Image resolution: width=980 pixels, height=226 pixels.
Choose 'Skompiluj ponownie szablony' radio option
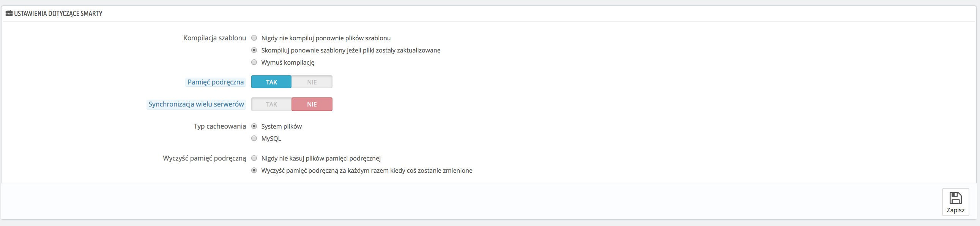254,50
